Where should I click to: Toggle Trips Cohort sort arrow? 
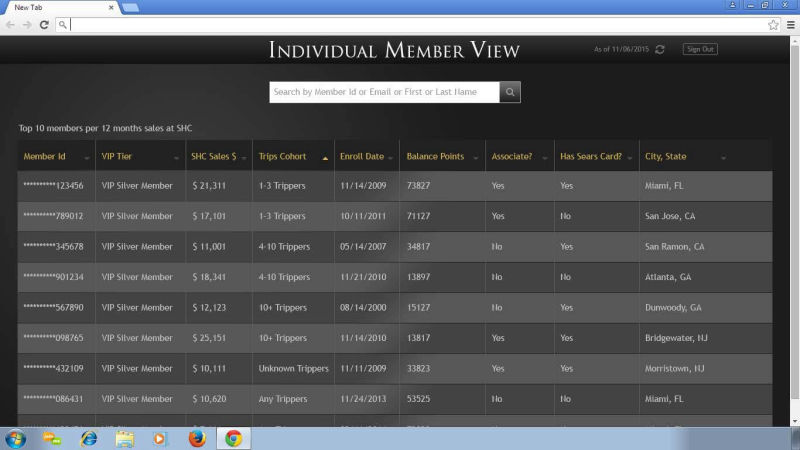pos(324,158)
